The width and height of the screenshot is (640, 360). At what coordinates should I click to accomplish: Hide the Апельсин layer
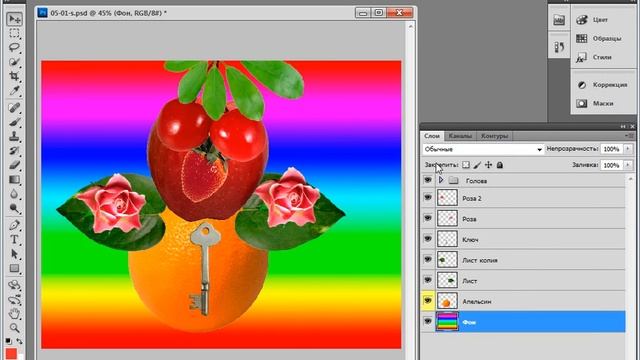coord(428,301)
